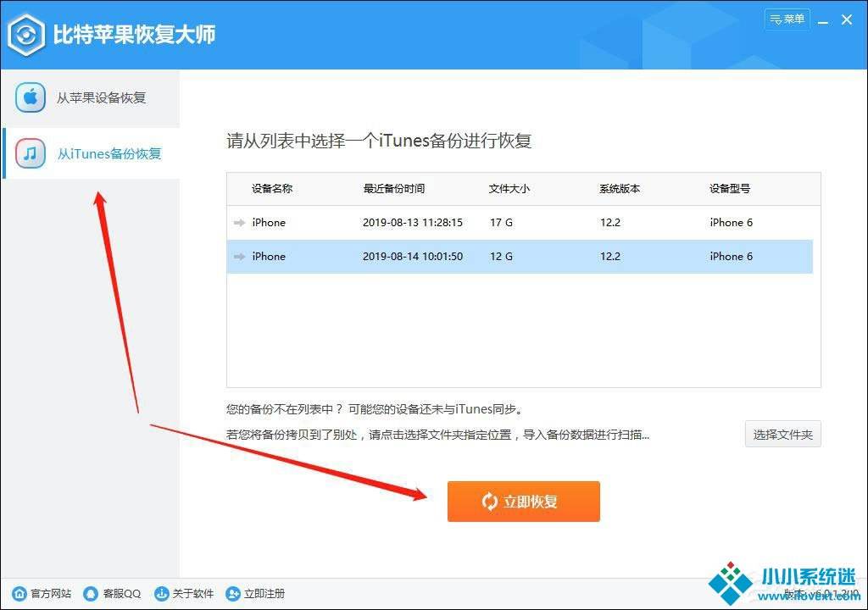Click the app logo icon in title bar
868x610 pixels.
(26, 35)
